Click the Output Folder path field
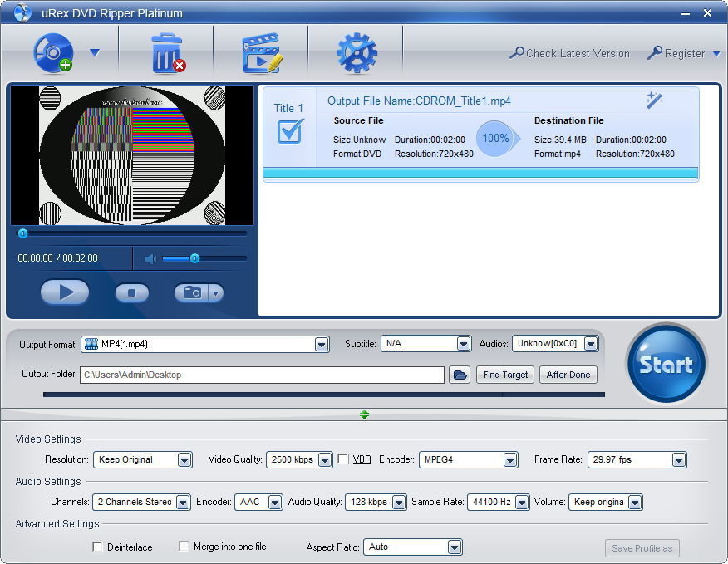 [x=263, y=375]
